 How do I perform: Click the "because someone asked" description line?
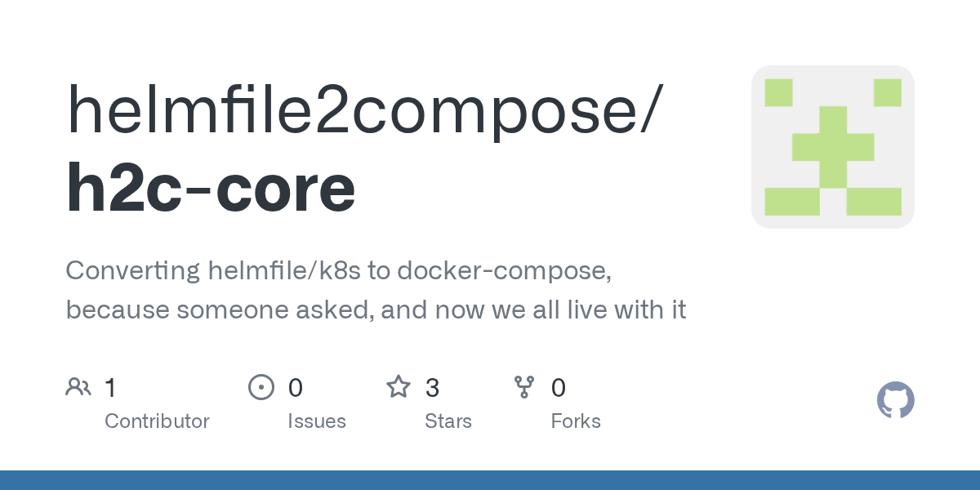point(376,310)
